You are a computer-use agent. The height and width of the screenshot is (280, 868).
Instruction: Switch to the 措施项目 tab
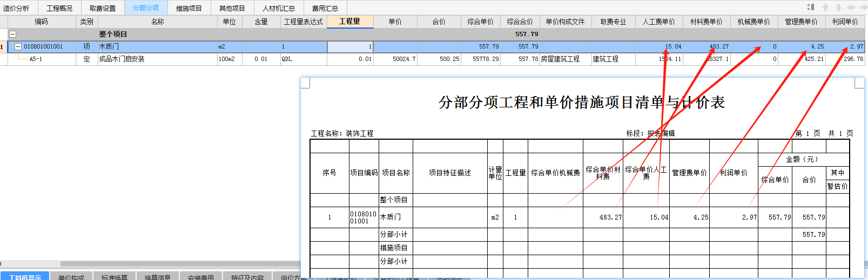pos(189,8)
